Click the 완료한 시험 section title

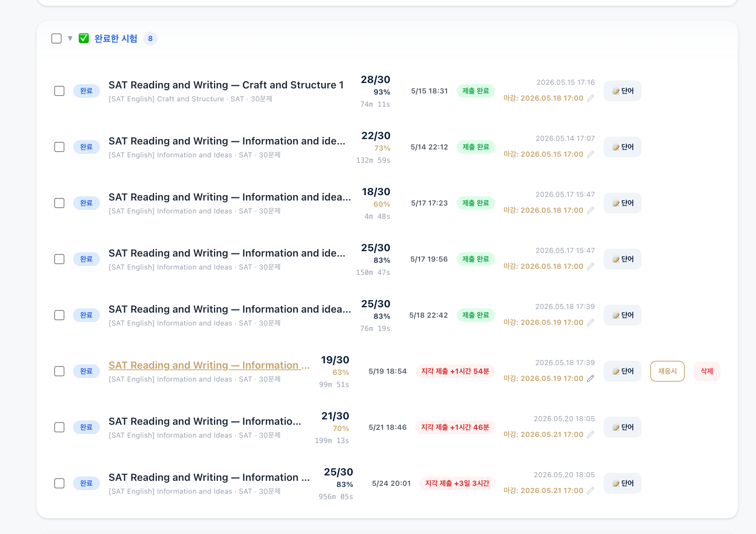pos(116,38)
